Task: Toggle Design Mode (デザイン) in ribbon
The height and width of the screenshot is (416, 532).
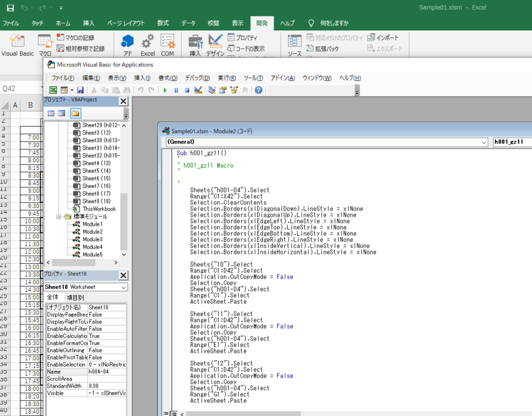Action: 215,45
